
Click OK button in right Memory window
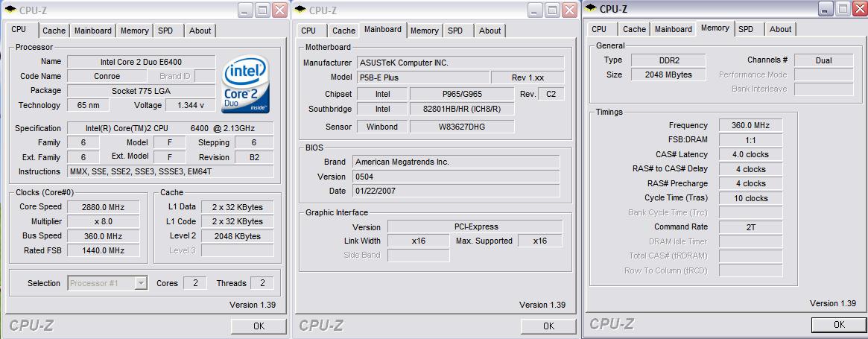tap(839, 325)
